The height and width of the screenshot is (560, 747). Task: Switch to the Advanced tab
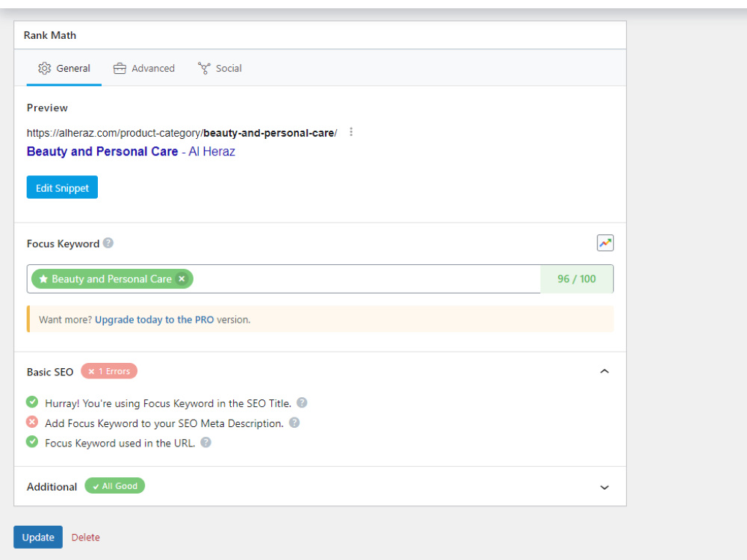coord(144,68)
